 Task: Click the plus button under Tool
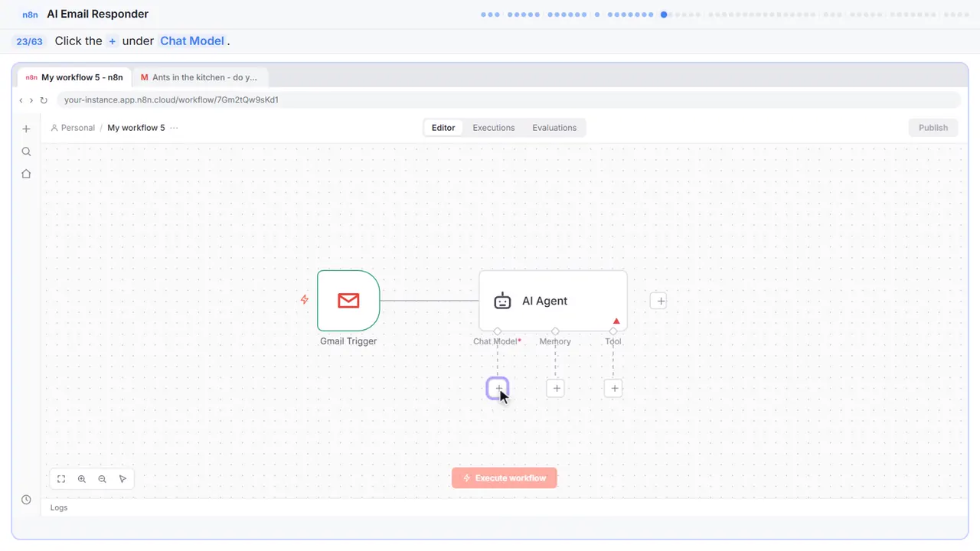click(x=613, y=389)
